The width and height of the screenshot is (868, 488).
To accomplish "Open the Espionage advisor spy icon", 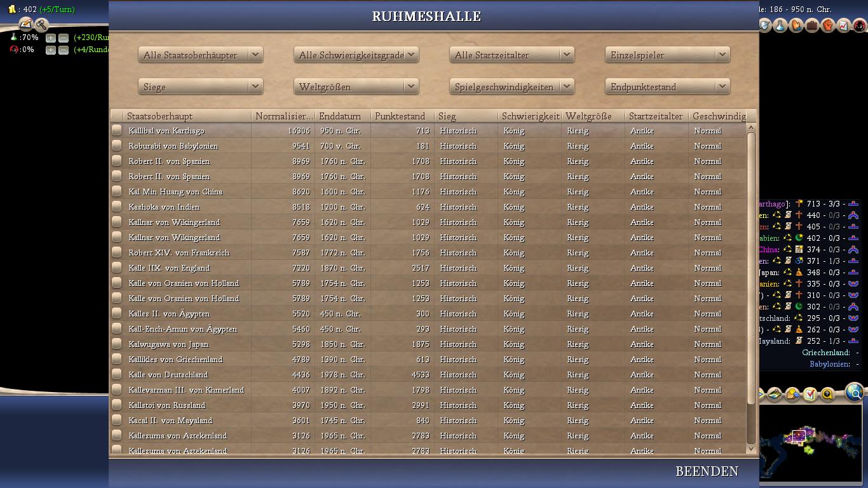I will [x=860, y=25].
